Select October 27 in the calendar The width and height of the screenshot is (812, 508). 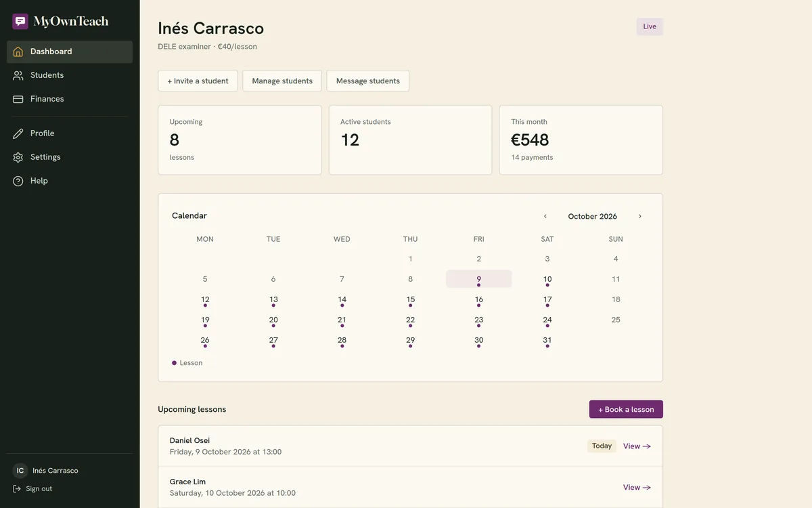[x=273, y=340]
